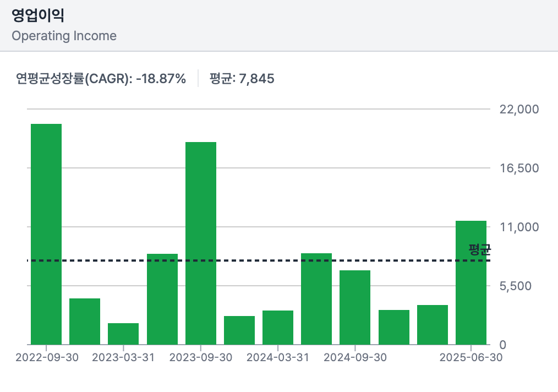Click the Operating Income subtitle

(x=64, y=36)
